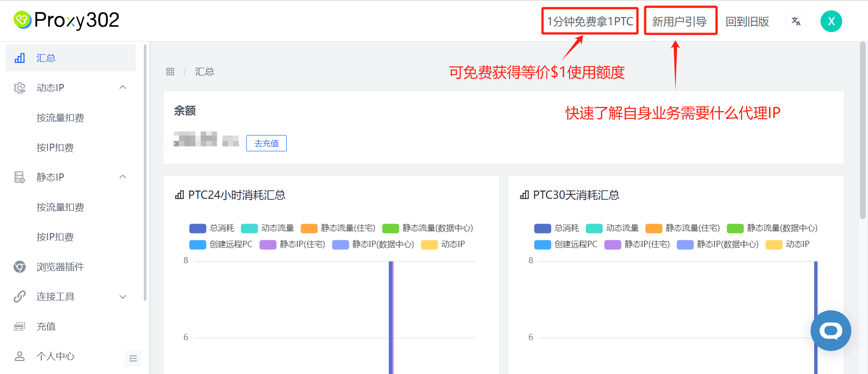Click the page vertical scrollbar
868x374 pixels.
click(x=863, y=130)
